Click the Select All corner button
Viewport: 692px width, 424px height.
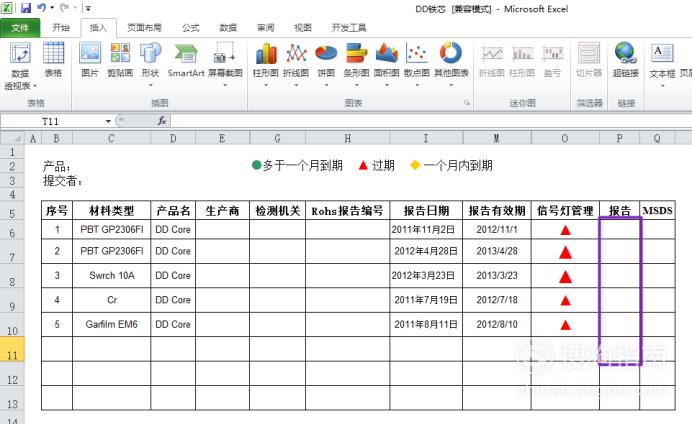point(12,139)
